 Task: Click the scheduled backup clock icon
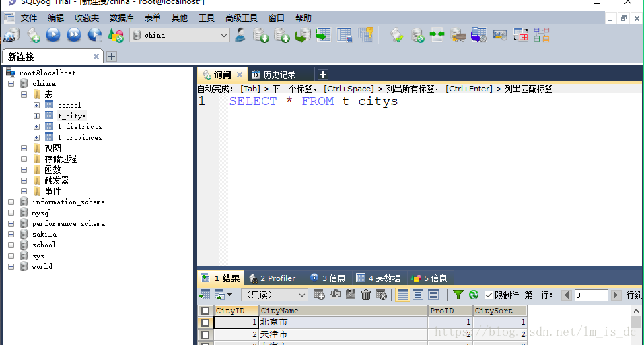tap(479, 35)
